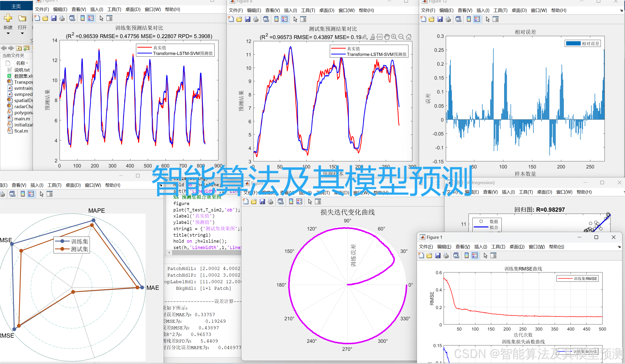Open the 工具(T) menu in Figure 12
This screenshot has height=364, width=625.
pos(500,10)
